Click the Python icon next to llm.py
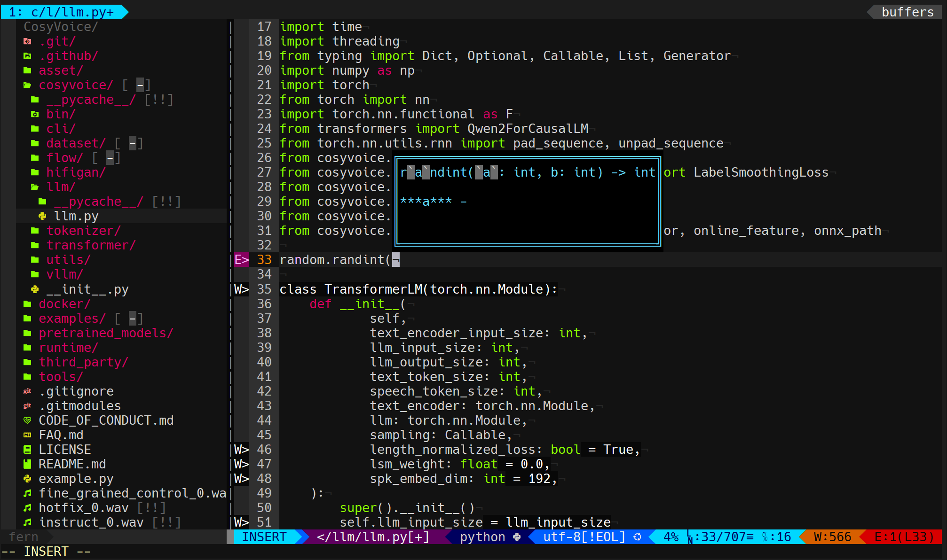Viewport: 947px width, 560px height. point(42,216)
